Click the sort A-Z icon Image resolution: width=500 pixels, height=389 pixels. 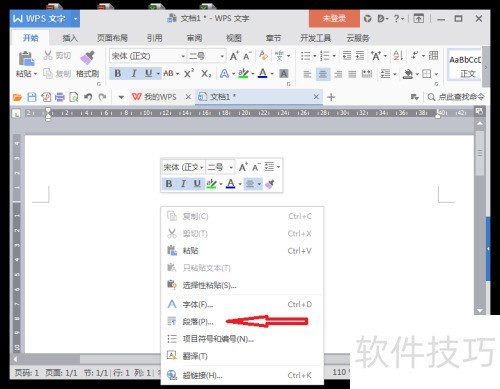click(398, 56)
